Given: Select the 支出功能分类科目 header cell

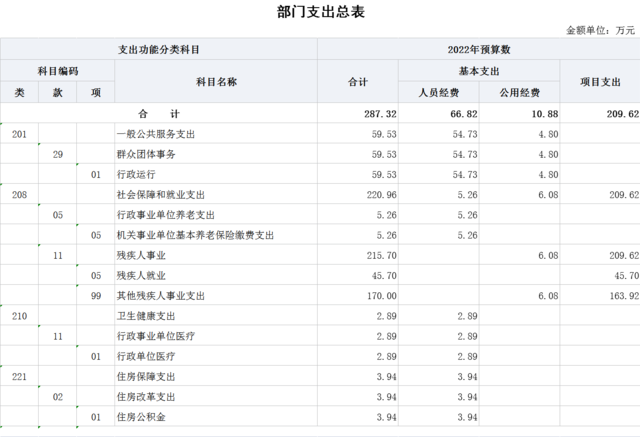Looking at the screenshot, I should point(159,49).
